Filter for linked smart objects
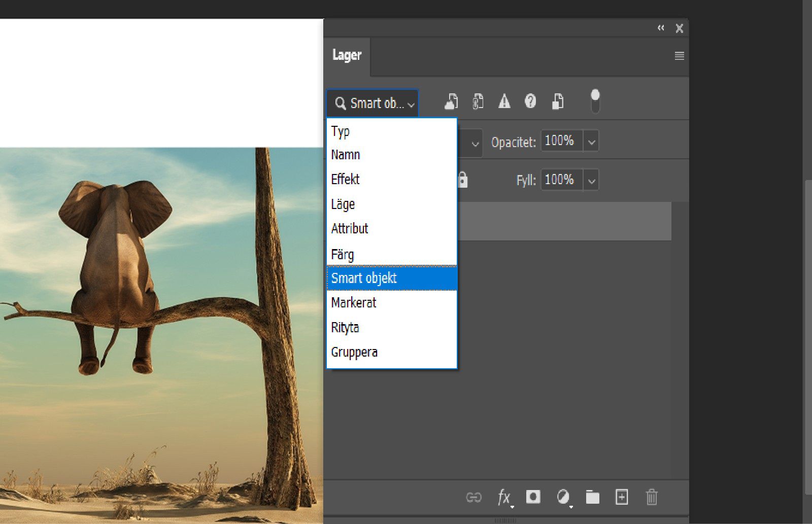The image size is (812, 524). click(478, 101)
